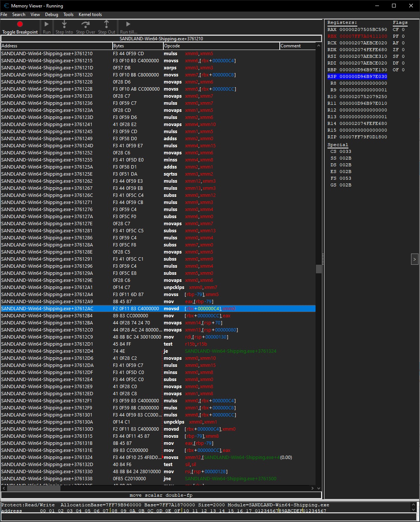Toggle the CF flag value
This screenshot has height=522, width=420.
(x=403, y=29)
